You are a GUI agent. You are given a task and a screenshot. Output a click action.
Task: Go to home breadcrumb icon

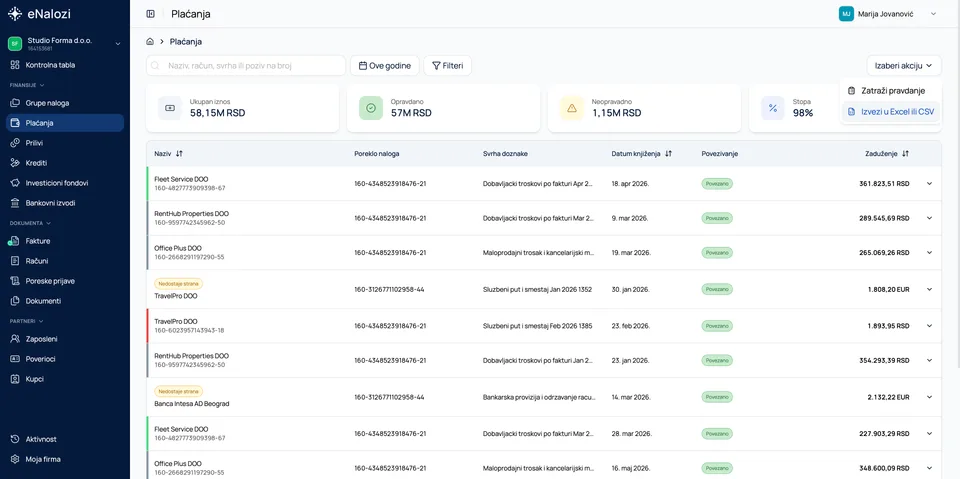(x=150, y=42)
